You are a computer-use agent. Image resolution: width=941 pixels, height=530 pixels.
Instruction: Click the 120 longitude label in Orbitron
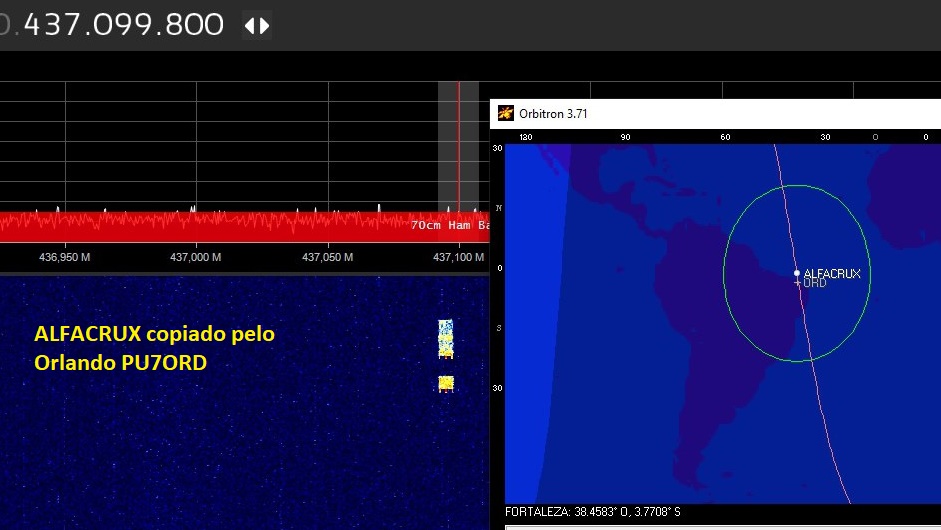[x=526, y=137]
